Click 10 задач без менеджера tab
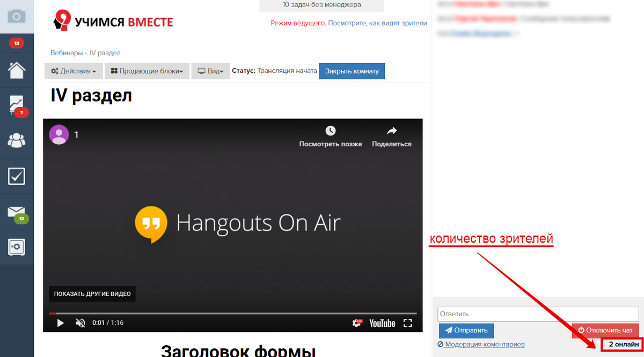Image resolution: width=644 pixels, height=357 pixels. pos(321,5)
